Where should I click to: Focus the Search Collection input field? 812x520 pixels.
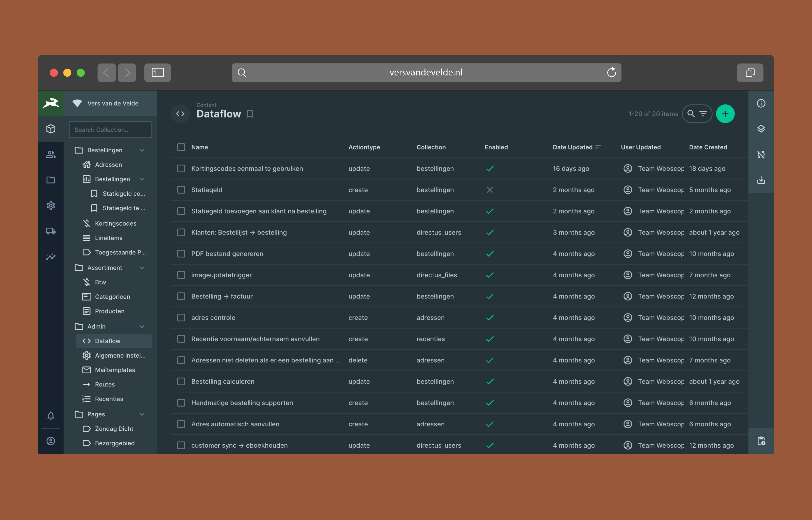[110, 130]
